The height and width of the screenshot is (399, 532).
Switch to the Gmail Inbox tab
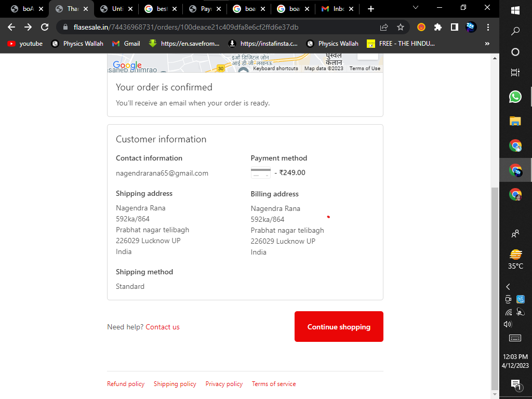point(338,9)
